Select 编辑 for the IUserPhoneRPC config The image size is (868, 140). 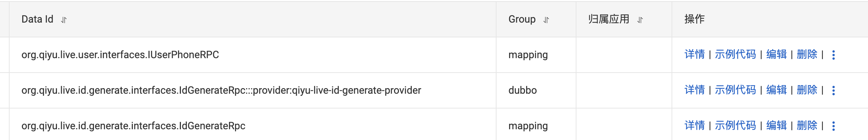point(776,54)
